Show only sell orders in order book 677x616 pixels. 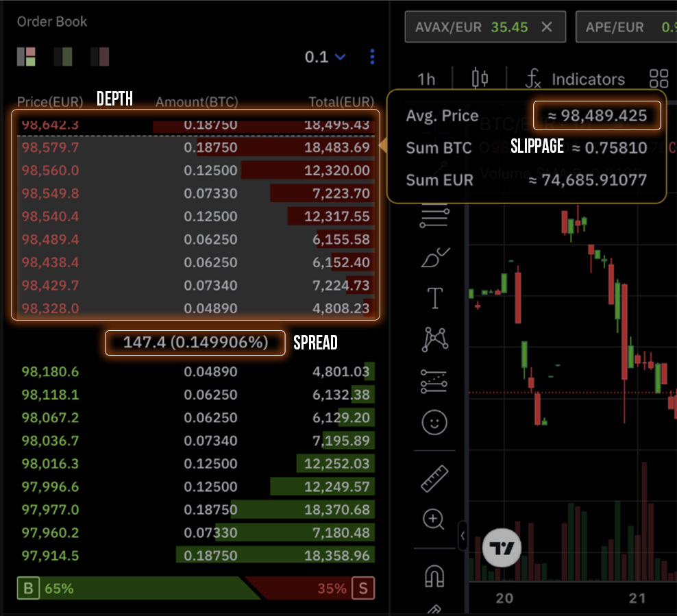click(100, 56)
